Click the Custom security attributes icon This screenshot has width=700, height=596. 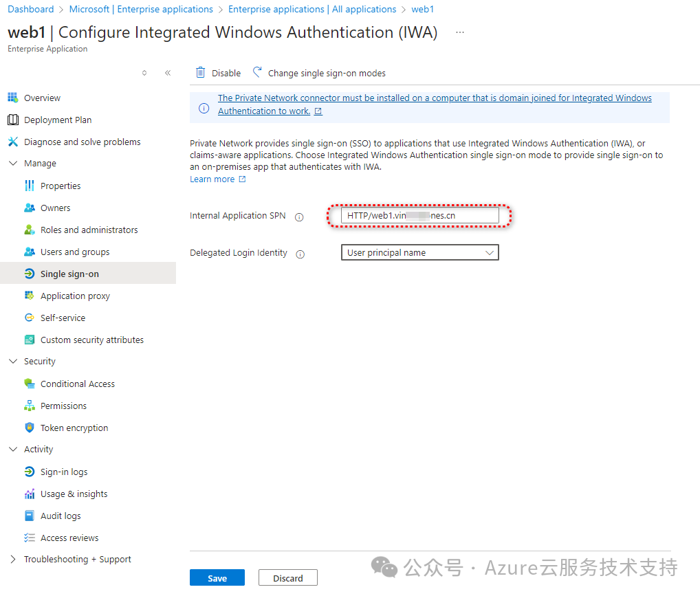(30, 340)
